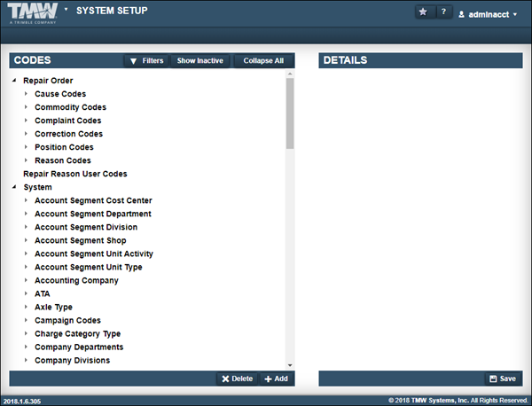
Task: Select the Account Segment Cost Center label
Action: coord(93,200)
